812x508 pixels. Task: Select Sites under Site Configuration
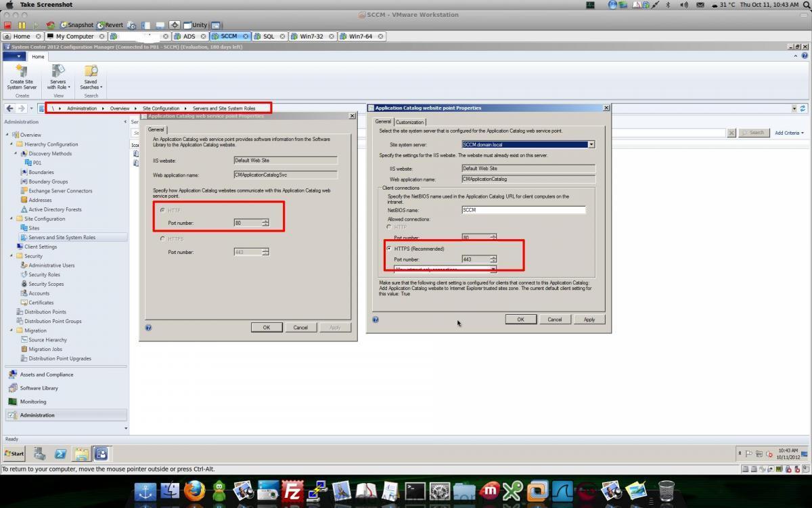(34, 228)
